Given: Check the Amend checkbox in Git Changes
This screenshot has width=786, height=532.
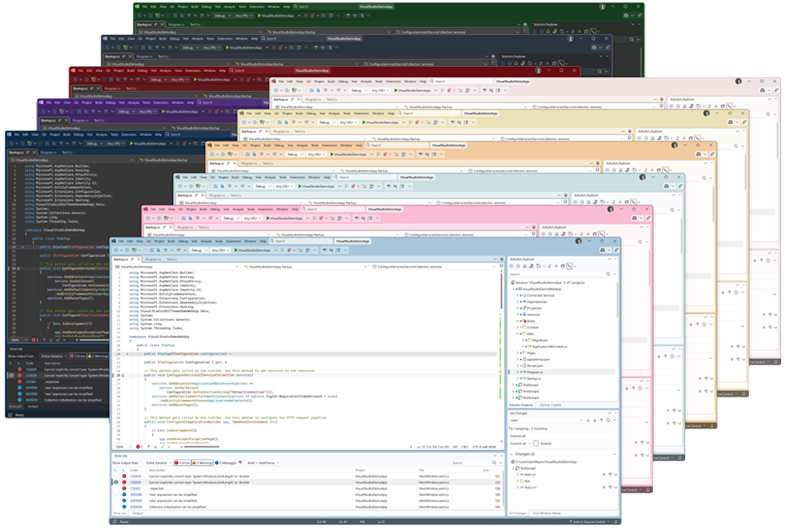Looking at the screenshot, I should (537, 443).
